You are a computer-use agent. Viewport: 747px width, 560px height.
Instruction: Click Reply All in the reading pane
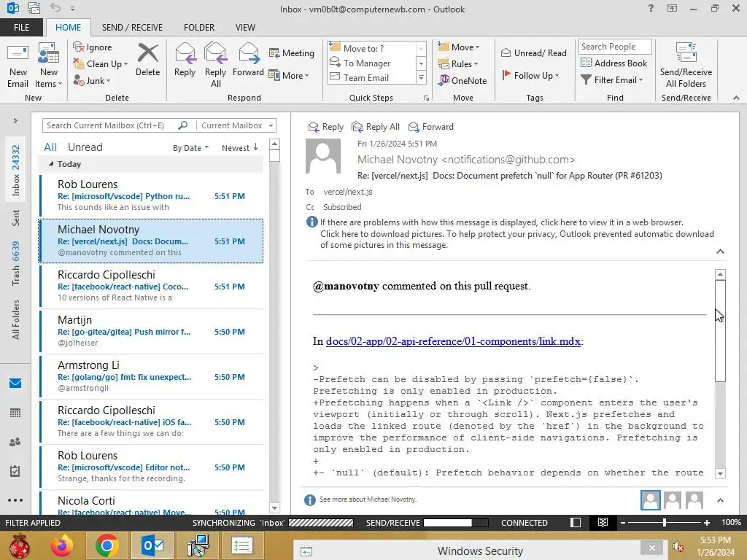376,127
